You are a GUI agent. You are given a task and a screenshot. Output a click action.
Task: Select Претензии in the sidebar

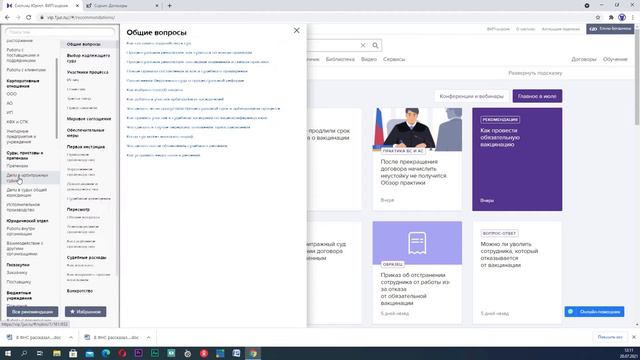17,166
